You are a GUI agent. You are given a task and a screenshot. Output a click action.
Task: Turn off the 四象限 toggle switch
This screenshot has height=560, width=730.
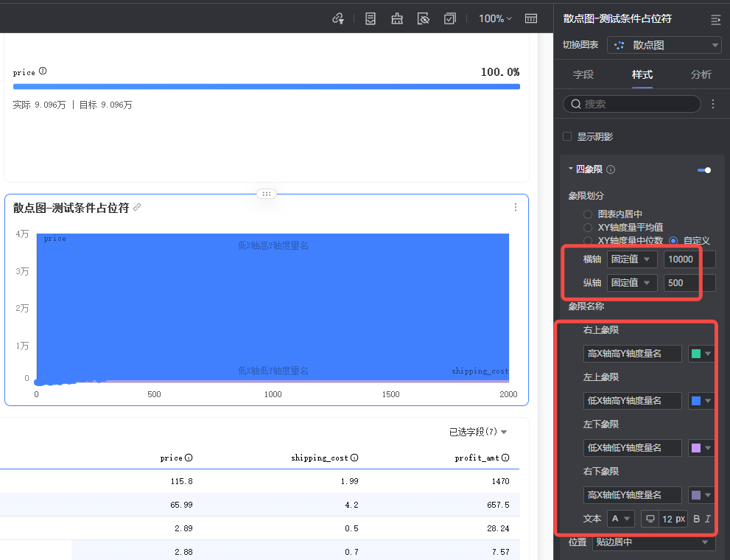704,170
